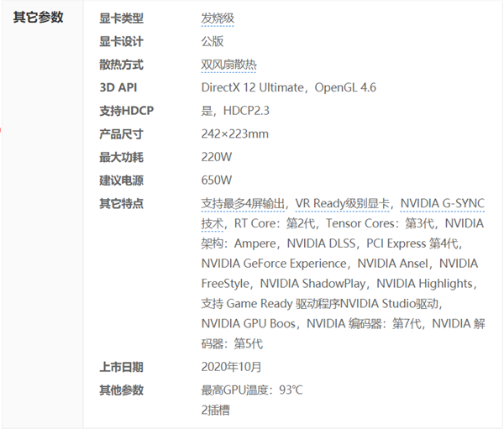Click the DirectX 12 Ultimate value text
The width and height of the screenshot is (504, 429).
coord(254,87)
